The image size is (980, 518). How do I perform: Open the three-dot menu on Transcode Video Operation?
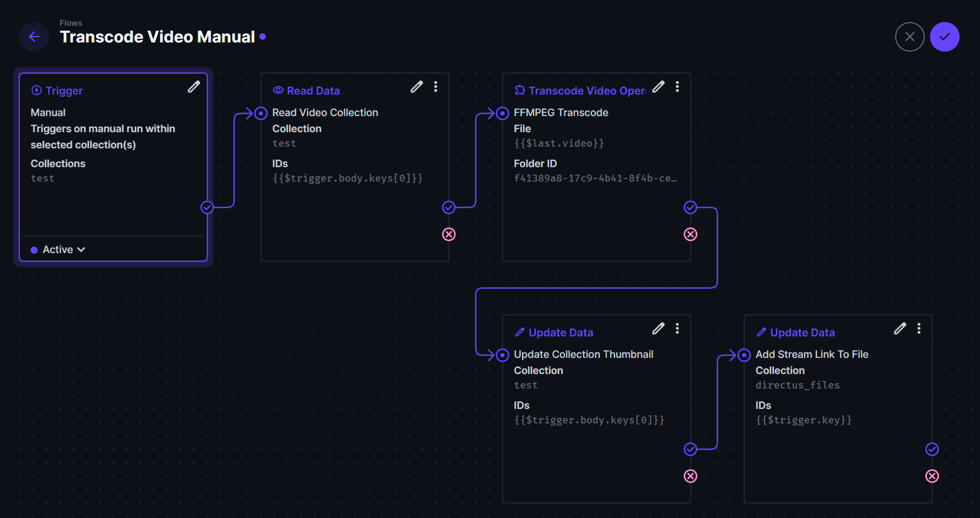pos(677,87)
